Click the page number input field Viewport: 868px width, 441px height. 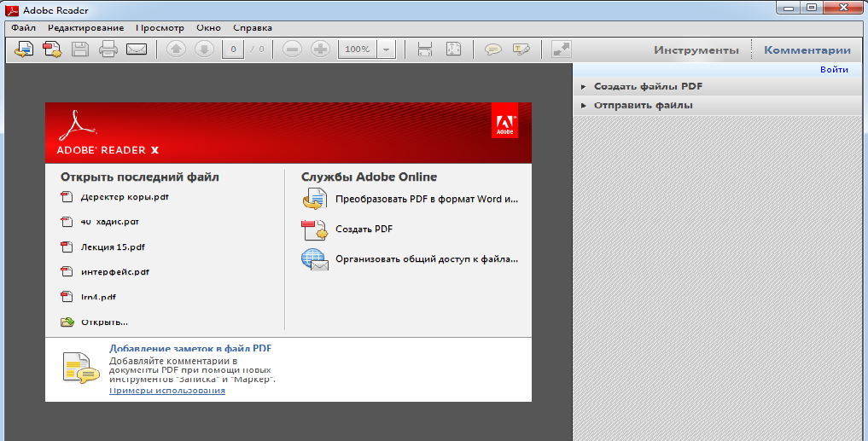click(x=233, y=49)
